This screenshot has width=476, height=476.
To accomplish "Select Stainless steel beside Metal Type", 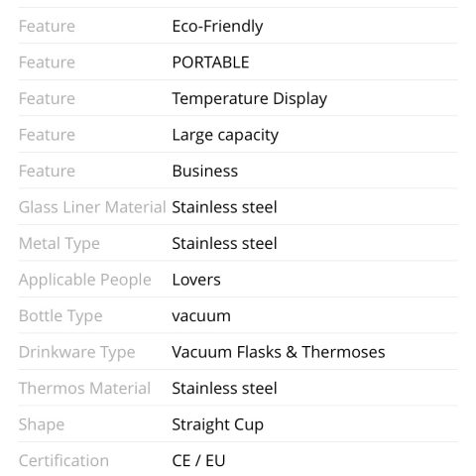I will click(x=224, y=243).
